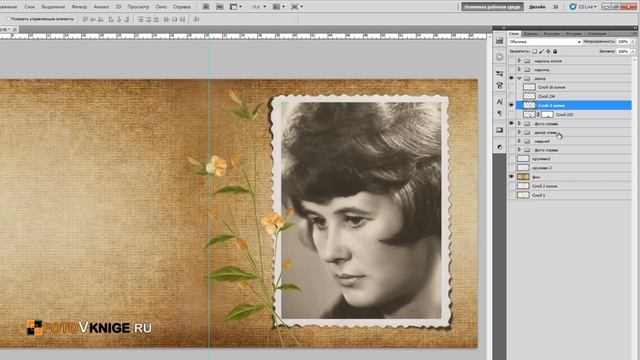Select 'Основная рабочая среда' workspace button
The width and height of the screenshot is (640, 360).
pos(493,7)
